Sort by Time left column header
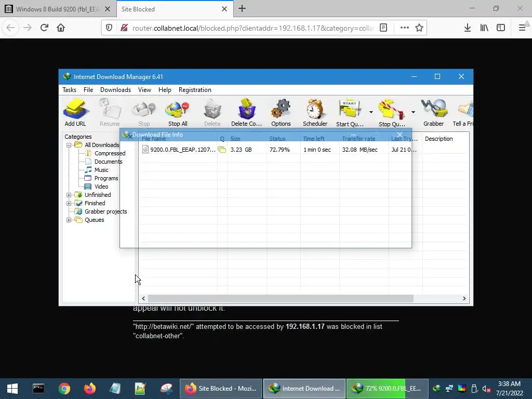 point(320,139)
